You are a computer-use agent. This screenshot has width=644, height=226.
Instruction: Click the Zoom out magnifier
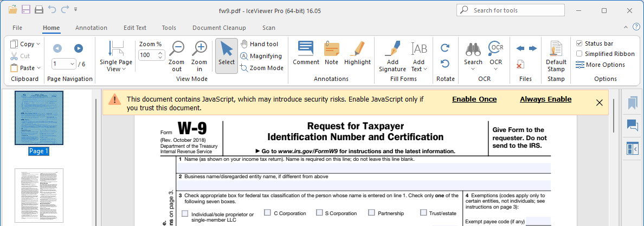point(177,56)
